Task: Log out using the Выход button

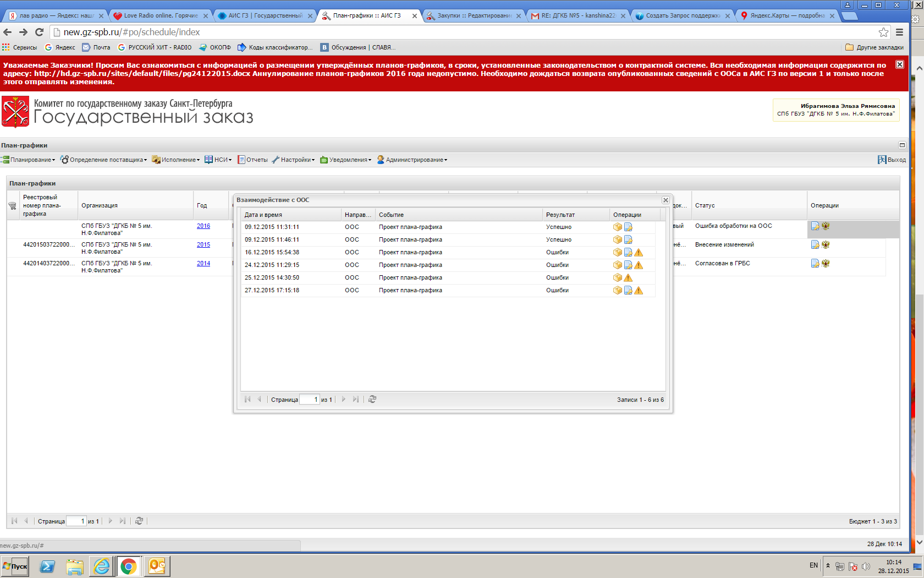Action: (892, 160)
